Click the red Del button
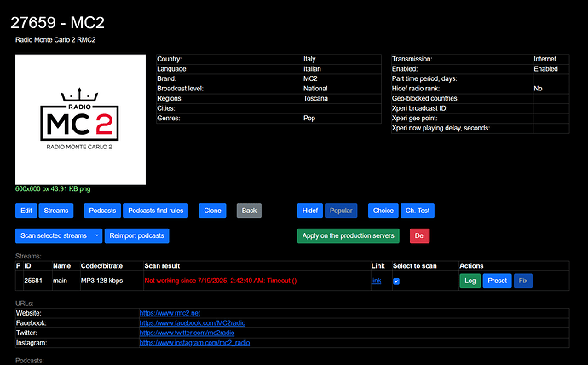 (x=419, y=235)
